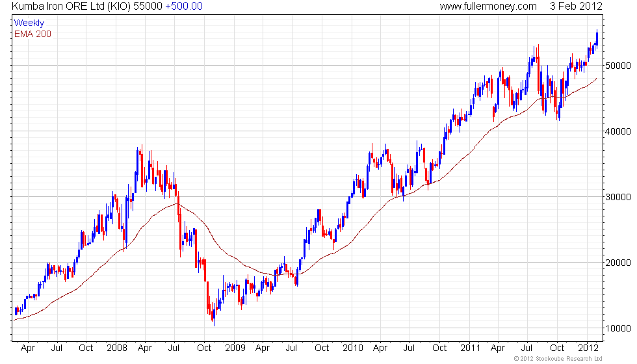637x364 pixels.
Task: Click the 10000 price axis label
Action: pyautogui.click(x=618, y=328)
